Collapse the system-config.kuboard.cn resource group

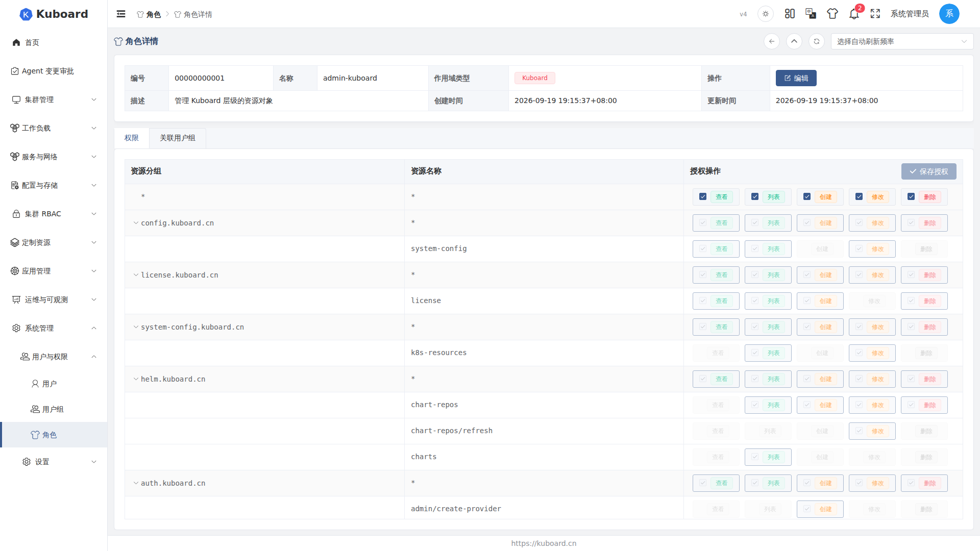point(136,327)
